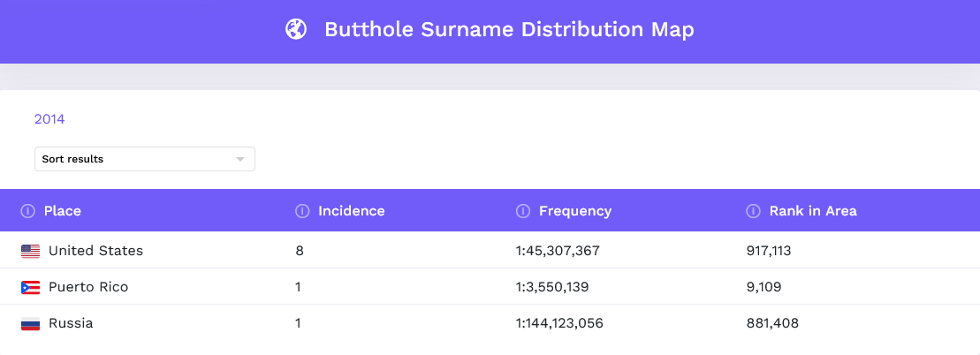Click the Puerto Rico flag icon
Viewport: 980px width, 355px height.
pos(30,288)
